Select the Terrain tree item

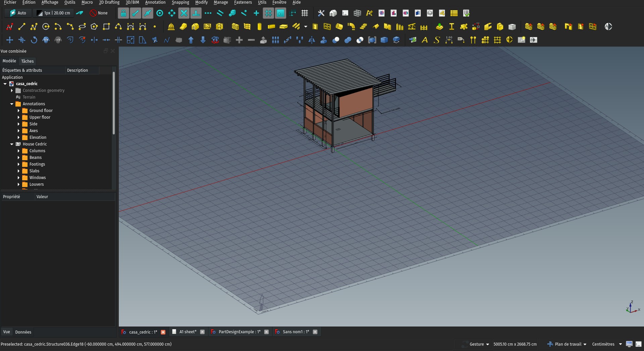tap(29, 97)
